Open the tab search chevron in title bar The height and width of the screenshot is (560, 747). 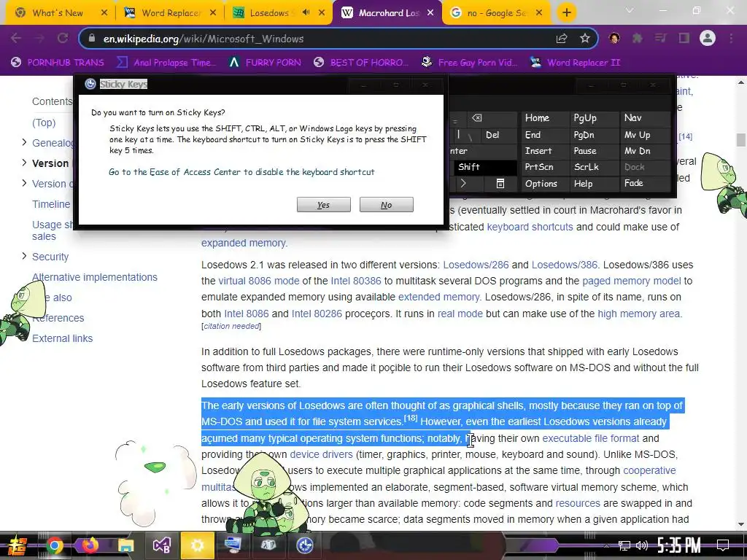(x=630, y=10)
